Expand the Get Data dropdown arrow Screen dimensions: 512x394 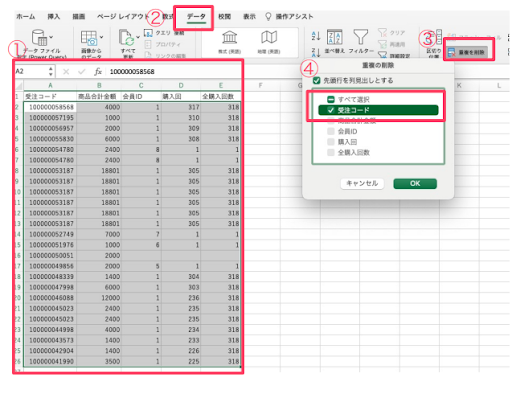(51, 37)
